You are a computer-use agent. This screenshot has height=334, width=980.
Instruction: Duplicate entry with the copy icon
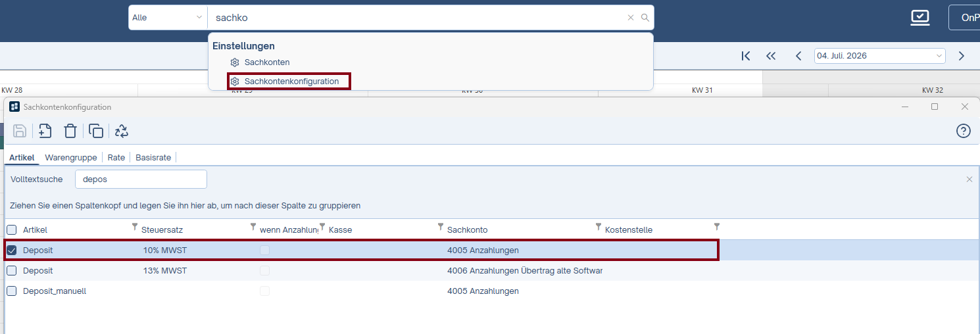pyautogui.click(x=96, y=131)
